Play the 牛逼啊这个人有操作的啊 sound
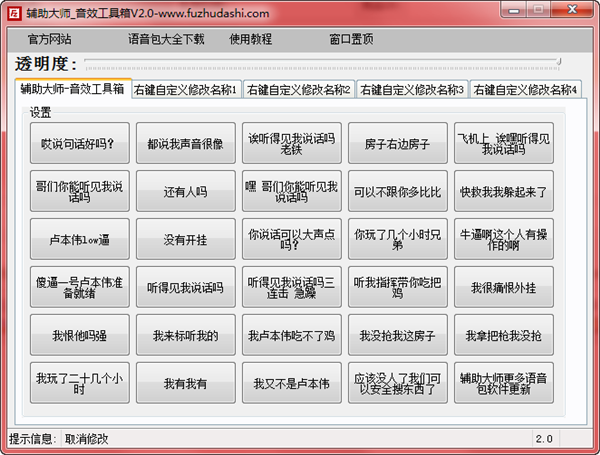The image size is (600, 455). tap(504, 239)
